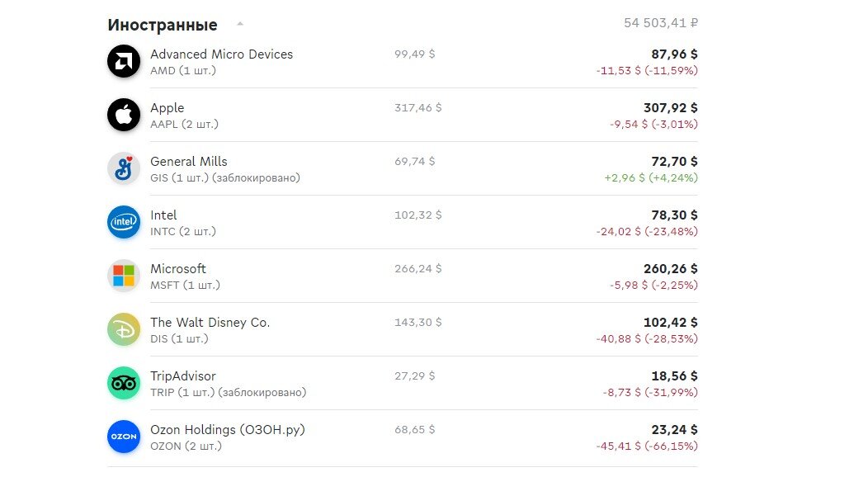Collapse the Иностранные section arrow

[240, 24]
